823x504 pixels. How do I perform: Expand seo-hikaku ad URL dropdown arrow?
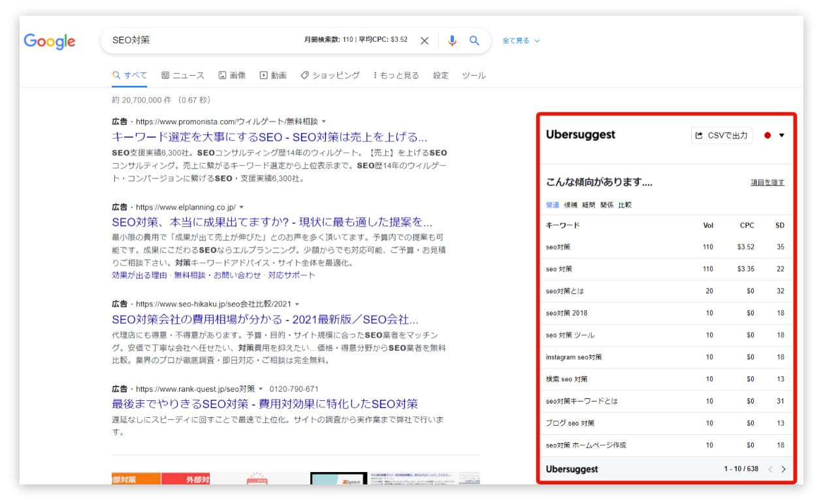(297, 304)
